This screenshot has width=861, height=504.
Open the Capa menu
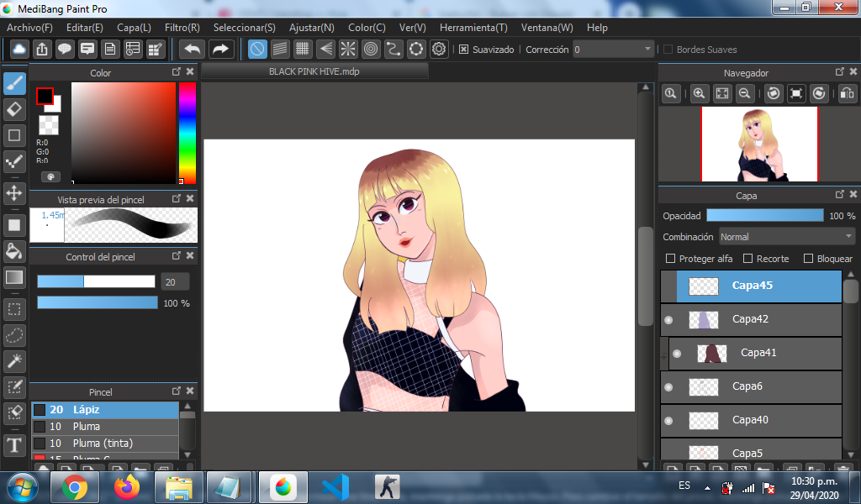pyautogui.click(x=134, y=28)
